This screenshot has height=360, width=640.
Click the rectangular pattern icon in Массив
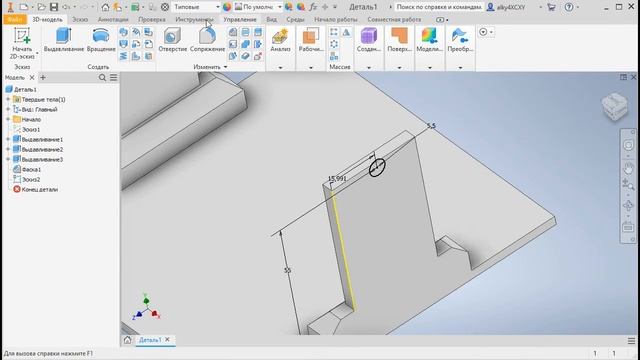(x=333, y=32)
